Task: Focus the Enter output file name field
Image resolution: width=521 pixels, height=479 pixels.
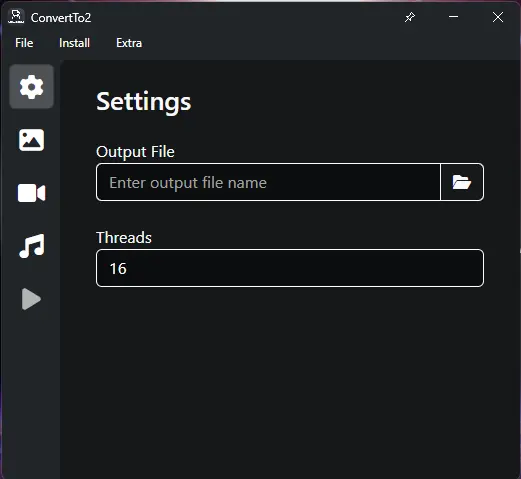Action: click(x=268, y=182)
